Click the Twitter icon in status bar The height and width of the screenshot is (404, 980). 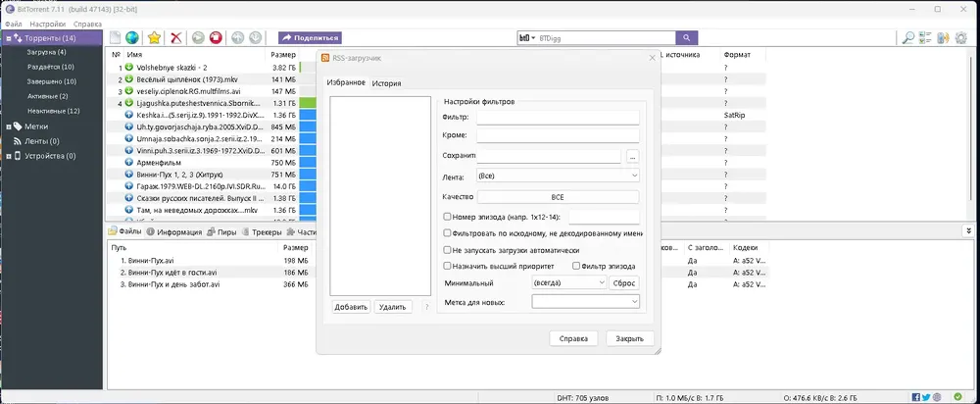pyautogui.click(x=926, y=397)
